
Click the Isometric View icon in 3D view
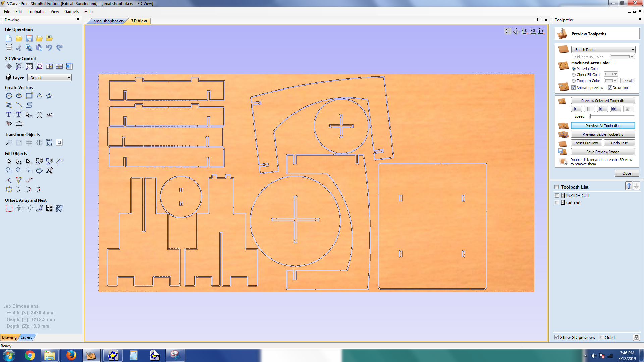[516, 31]
